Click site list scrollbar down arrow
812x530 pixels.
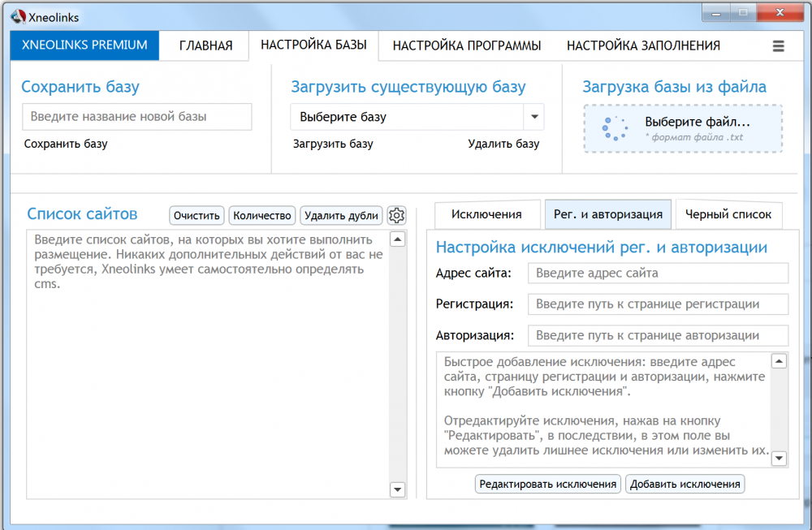click(397, 489)
